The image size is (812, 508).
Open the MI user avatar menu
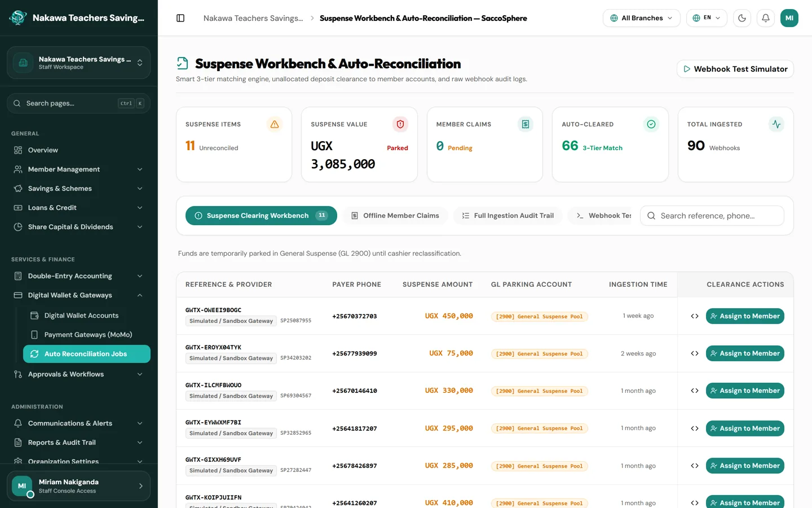[789, 18]
